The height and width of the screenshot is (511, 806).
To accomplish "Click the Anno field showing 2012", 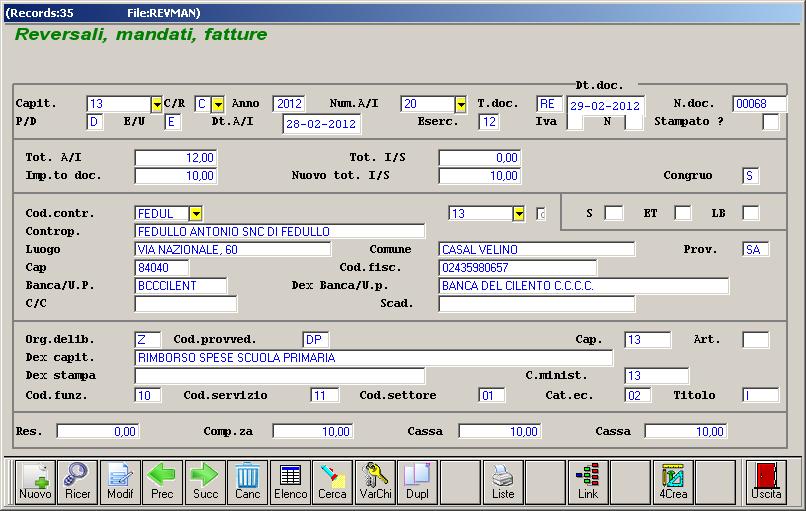I will (x=289, y=104).
